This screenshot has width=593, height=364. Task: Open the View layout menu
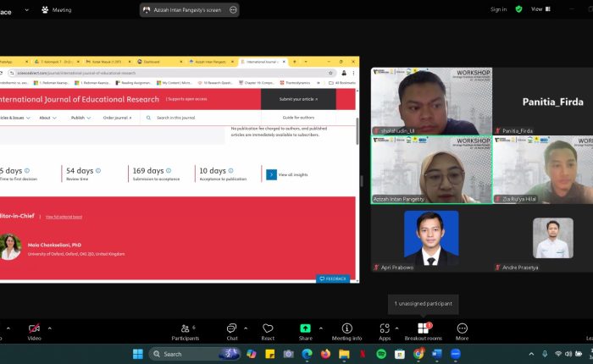pyautogui.click(x=540, y=9)
